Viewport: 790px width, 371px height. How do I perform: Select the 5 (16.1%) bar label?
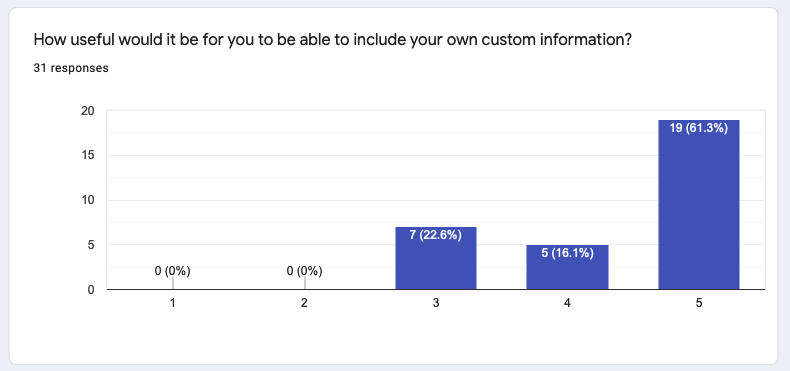click(567, 253)
